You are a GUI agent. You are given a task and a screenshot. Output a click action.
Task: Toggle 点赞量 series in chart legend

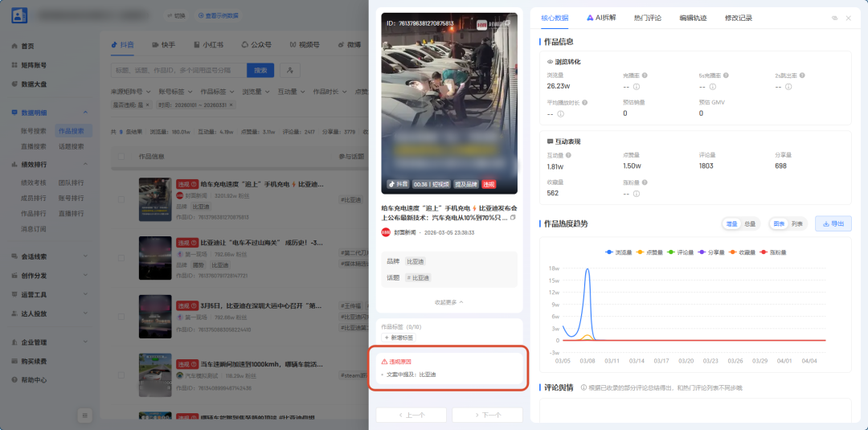point(649,252)
